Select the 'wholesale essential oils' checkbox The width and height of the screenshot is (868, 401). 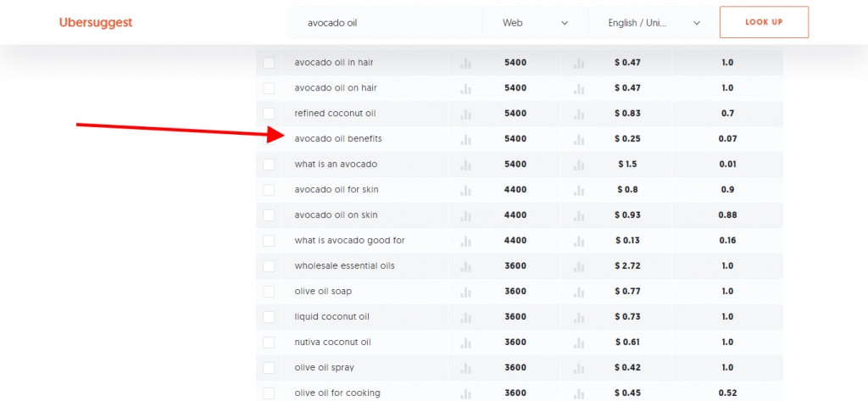pos(269,266)
